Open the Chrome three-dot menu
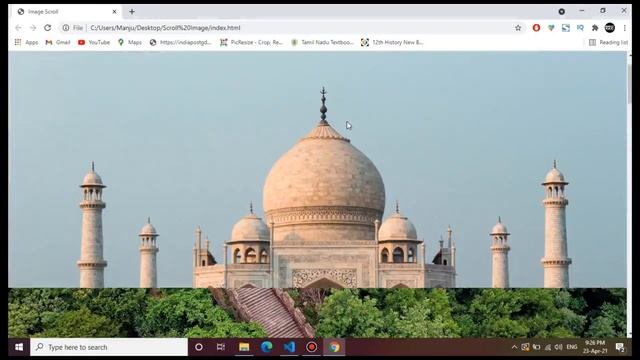The width and height of the screenshot is (640, 360). (624, 28)
